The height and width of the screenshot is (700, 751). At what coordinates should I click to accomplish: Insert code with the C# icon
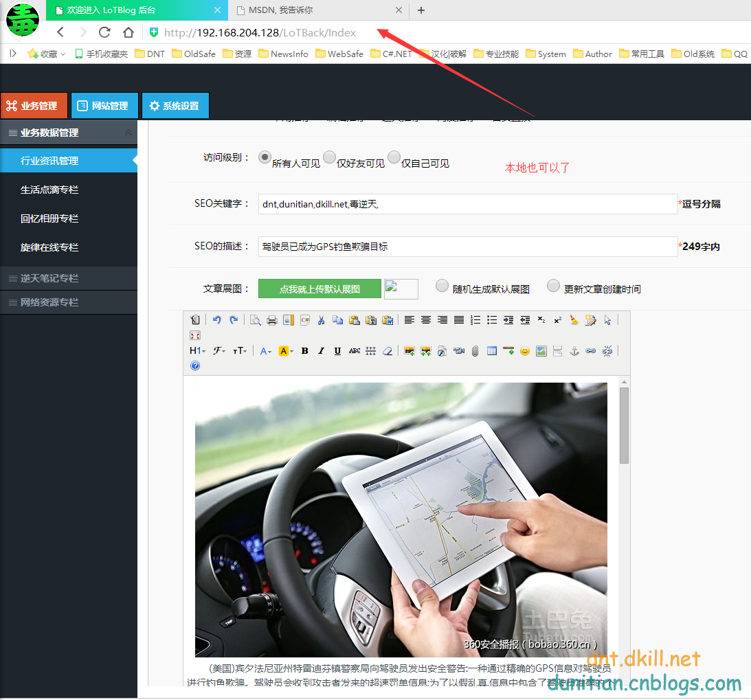tap(305, 320)
